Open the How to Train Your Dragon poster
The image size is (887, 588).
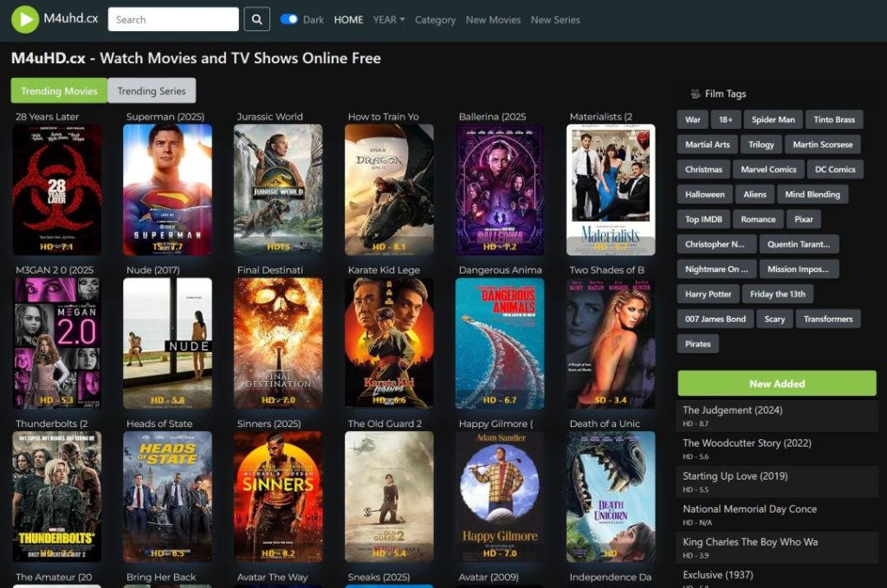(x=389, y=190)
